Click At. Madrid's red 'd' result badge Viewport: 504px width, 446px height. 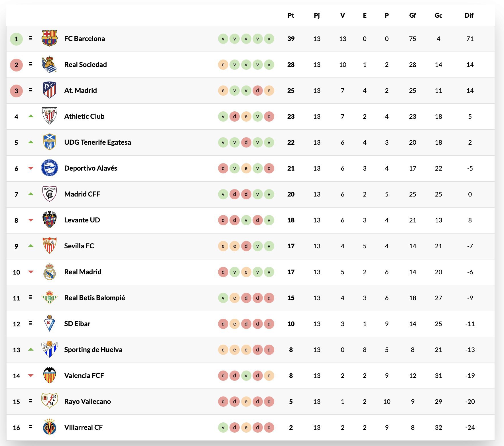(x=257, y=91)
